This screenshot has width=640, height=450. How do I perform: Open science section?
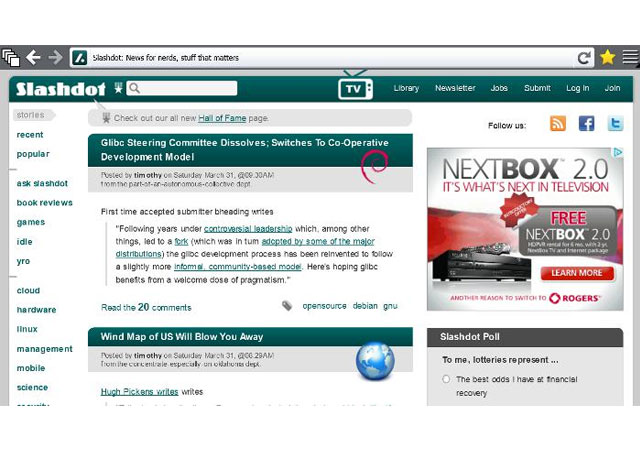coord(32,387)
